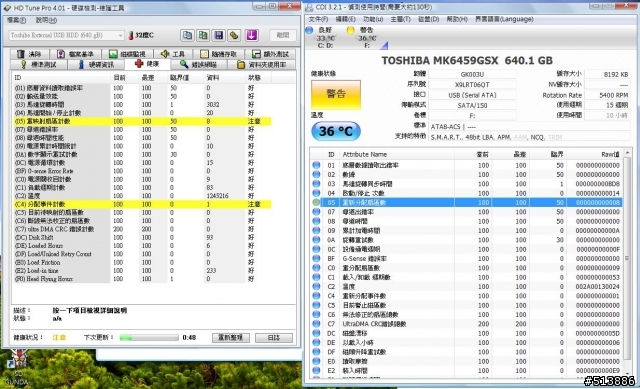Viewport: 640px width, 389px height.
Task: Open the 檔案(F) menu in HD Tune
Action: point(17,20)
